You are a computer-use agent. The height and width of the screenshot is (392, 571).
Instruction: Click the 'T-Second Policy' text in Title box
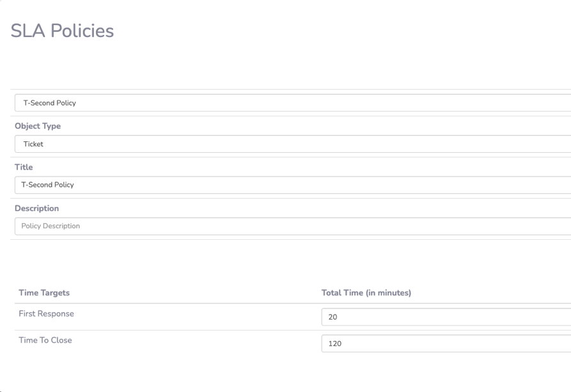click(x=47, y=185)
